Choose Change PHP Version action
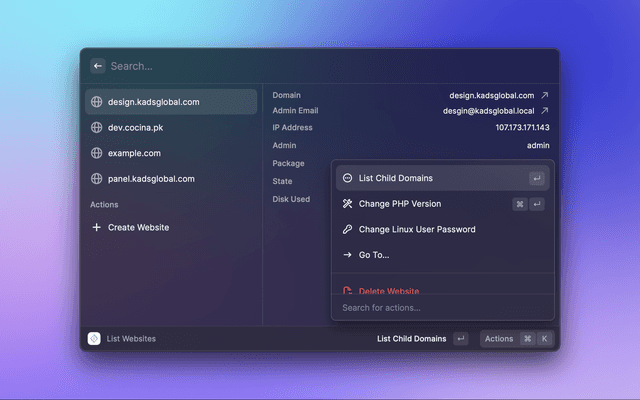The width and height of the screenshot is (640, 400). pos(400,204)
